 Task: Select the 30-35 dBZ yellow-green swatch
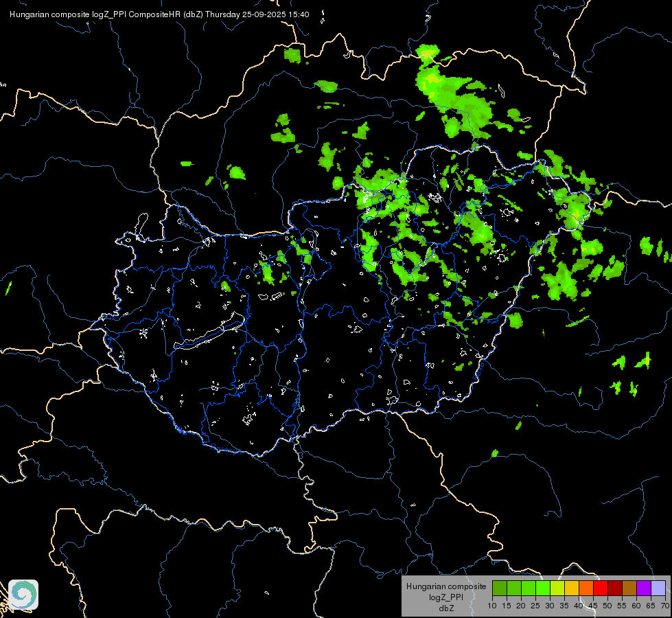coord(557,588)
